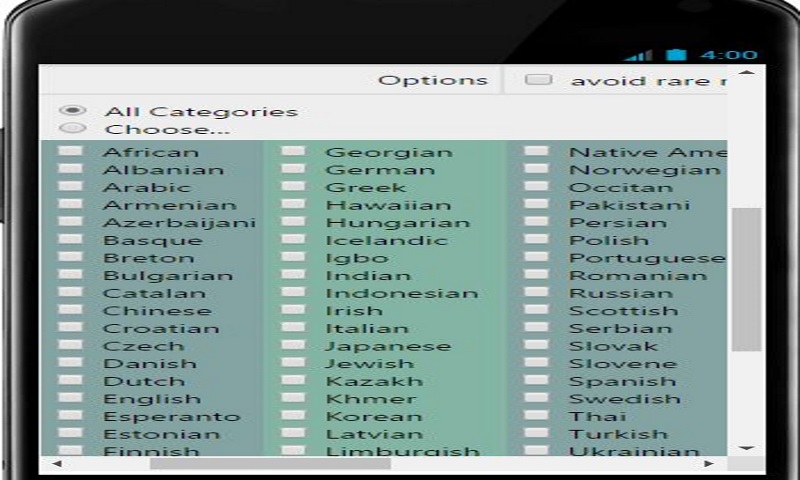This screenshot has width=800, height=480.
Task: Tick the Japanese checkbox
Action: 293,346
